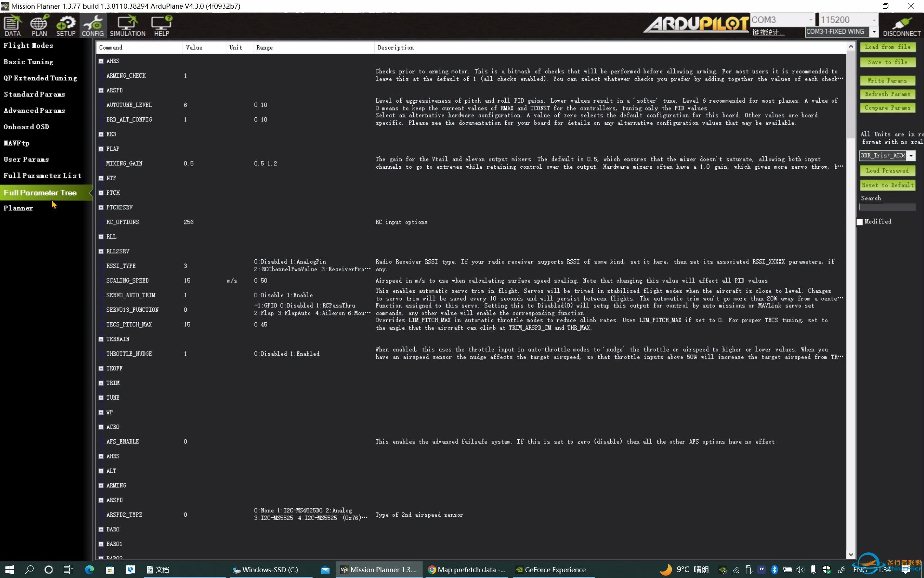The width and height of the screenshot is (924, 578).
Task: Open the Advanced Params page
Action: click(34, 111)
